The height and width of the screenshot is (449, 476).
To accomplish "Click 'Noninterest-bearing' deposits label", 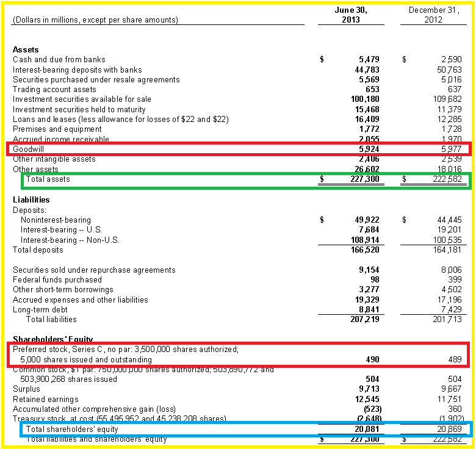I will 56,220.
